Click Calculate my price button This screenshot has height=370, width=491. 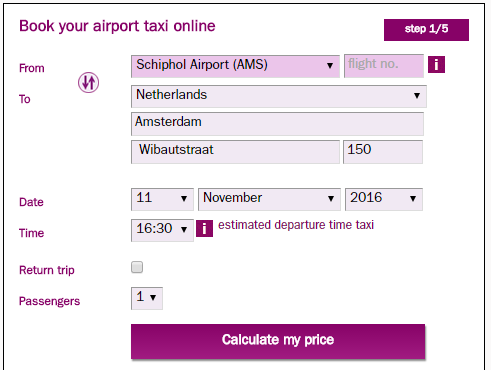[278, 341]
